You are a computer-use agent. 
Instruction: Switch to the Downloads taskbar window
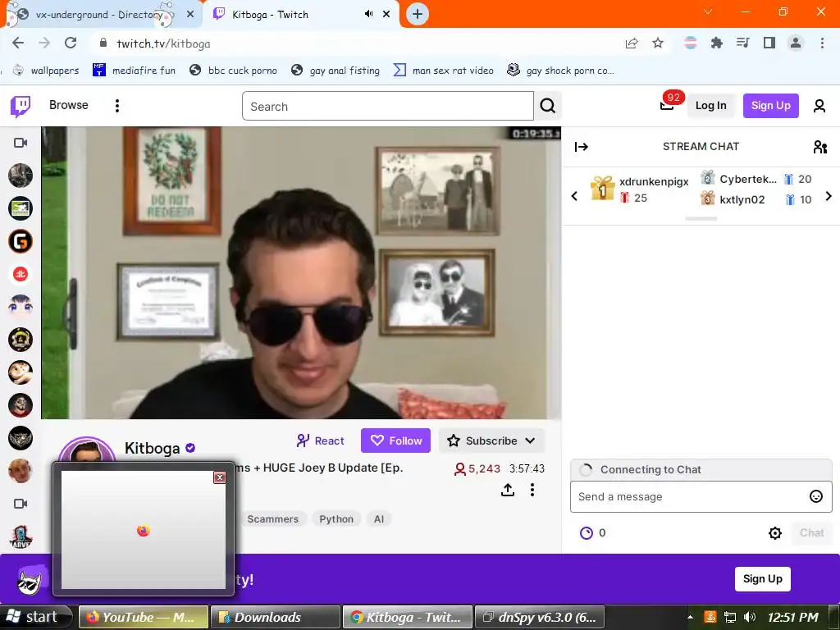coord(276,617)
